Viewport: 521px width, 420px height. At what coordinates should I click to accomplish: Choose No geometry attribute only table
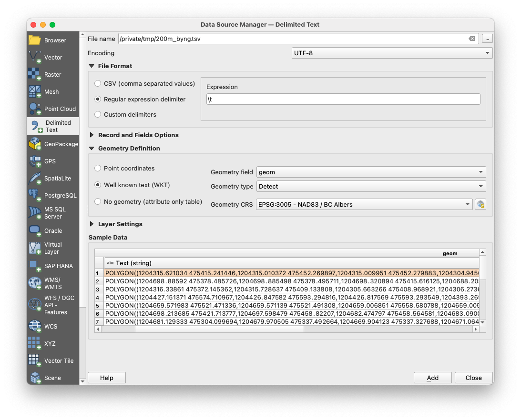(x=98, y=201)
